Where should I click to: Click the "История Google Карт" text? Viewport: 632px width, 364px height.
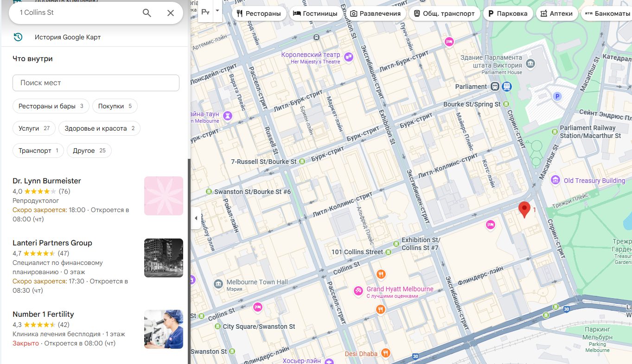click(x=68, y=37)
